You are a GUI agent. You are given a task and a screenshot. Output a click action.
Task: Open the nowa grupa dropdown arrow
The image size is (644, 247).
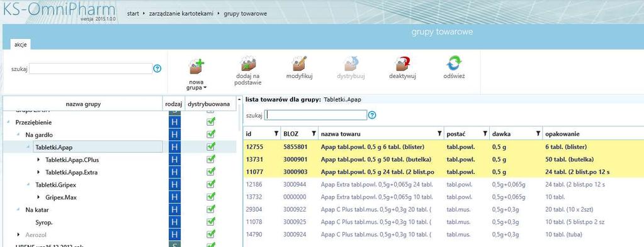point(205,87)
